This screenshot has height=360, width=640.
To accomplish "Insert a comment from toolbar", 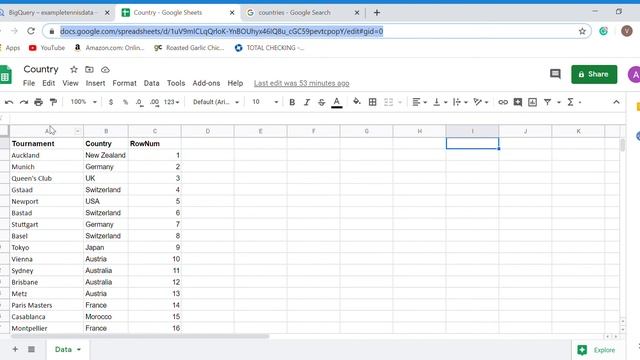I will tap(518, 102).
